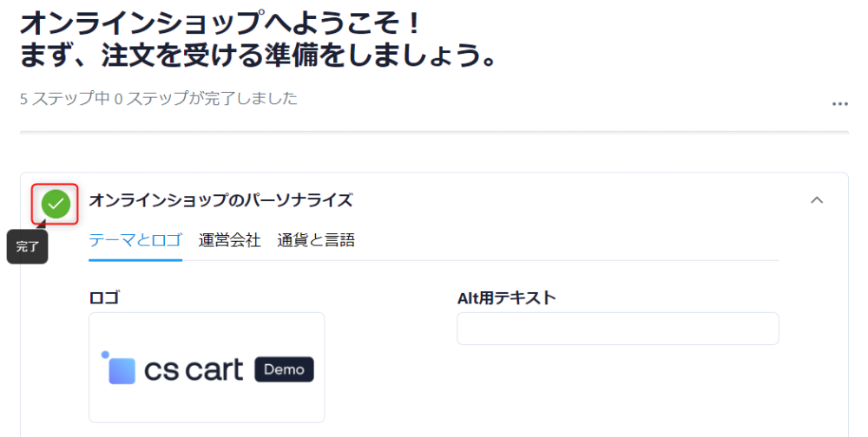
Task: Open the three-dot more options menu
Action: click(x=839, y=104)
